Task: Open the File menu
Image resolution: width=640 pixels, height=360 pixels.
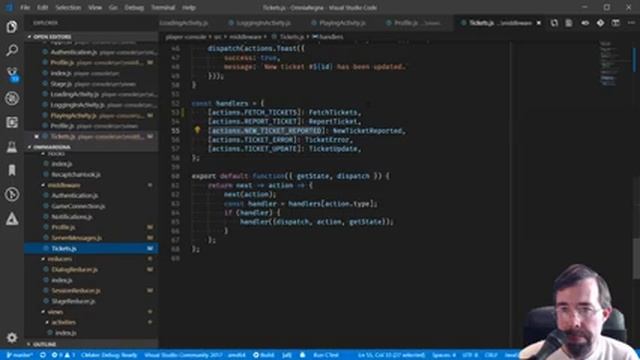Action: [25, 7]
